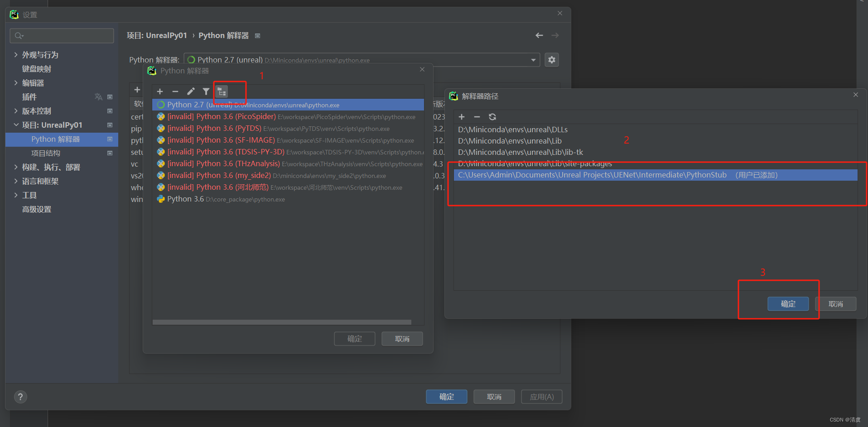Image resolution: width=868 pixels, height=427 pixels.
Task: Click the remove interpreter minus icon
Action: coord(175,91)
